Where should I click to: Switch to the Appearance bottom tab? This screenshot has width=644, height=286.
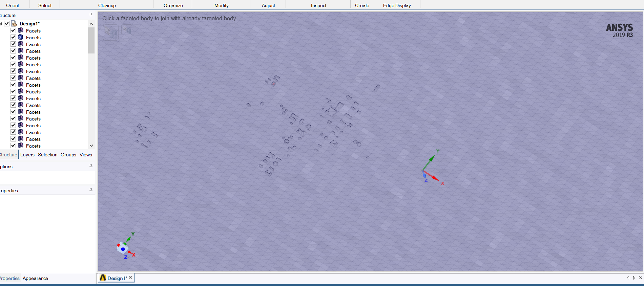35,278
